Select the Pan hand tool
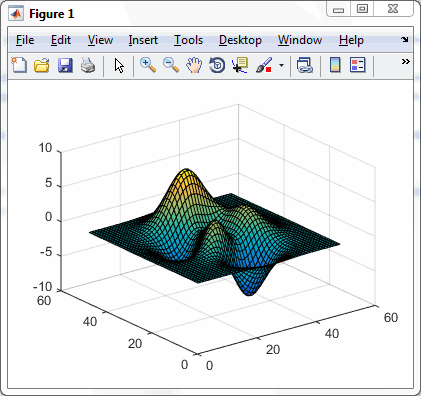The image size is (421, 396). pyautogui.click(x=194, y=65)
